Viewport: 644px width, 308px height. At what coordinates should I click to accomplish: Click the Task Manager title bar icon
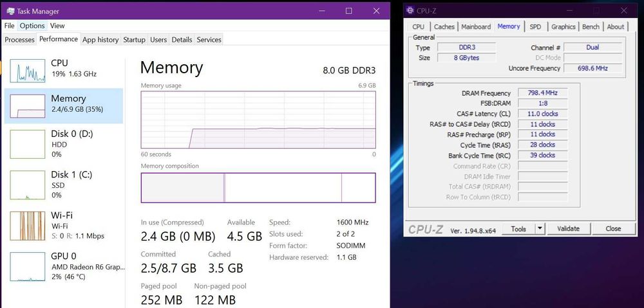9,11
